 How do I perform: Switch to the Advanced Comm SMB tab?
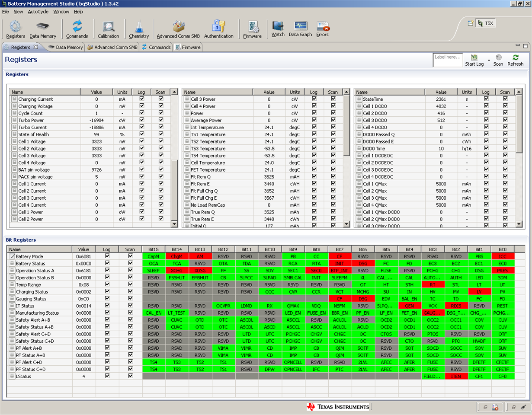pyautogui.click(x=112, y=47)
